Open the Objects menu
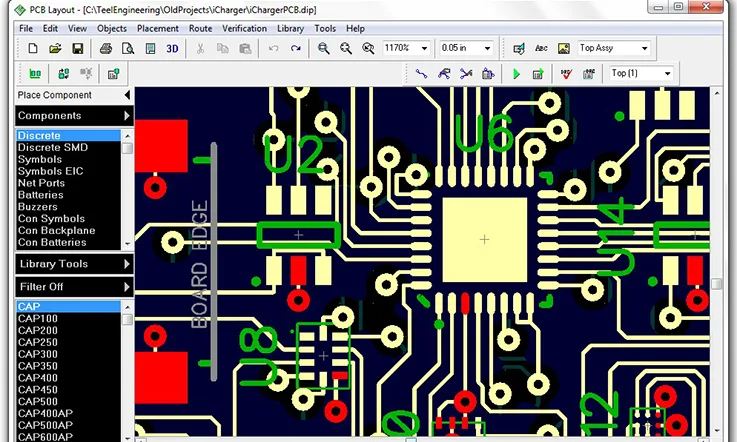The height and width of the screenshot is (442, 737). (112, 28)
